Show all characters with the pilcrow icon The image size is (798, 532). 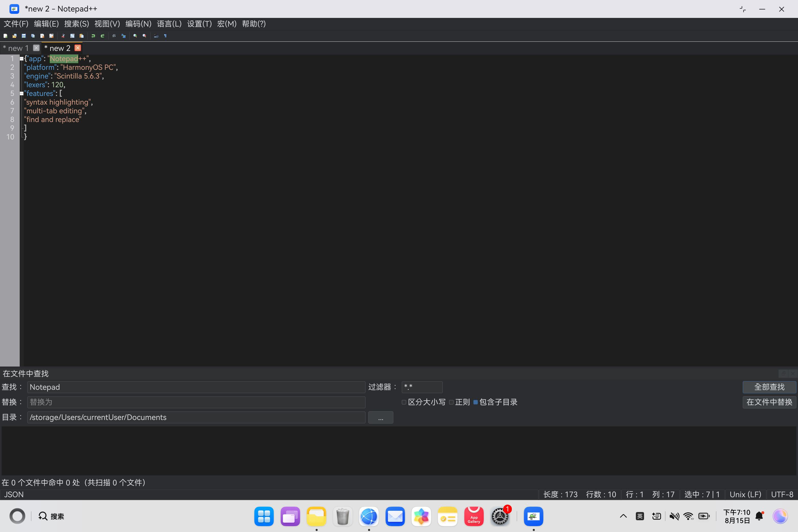point(165,36)
